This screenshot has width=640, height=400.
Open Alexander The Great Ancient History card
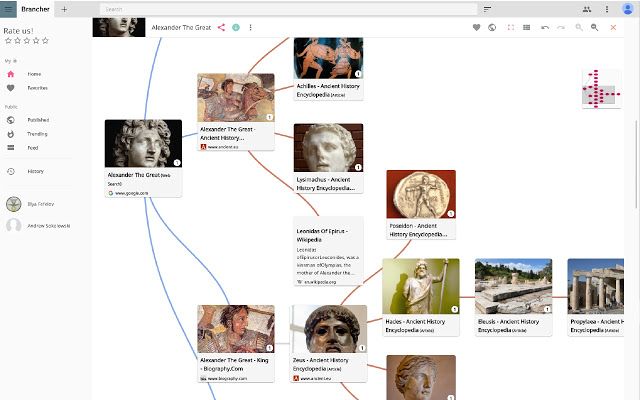coord(236,112)
